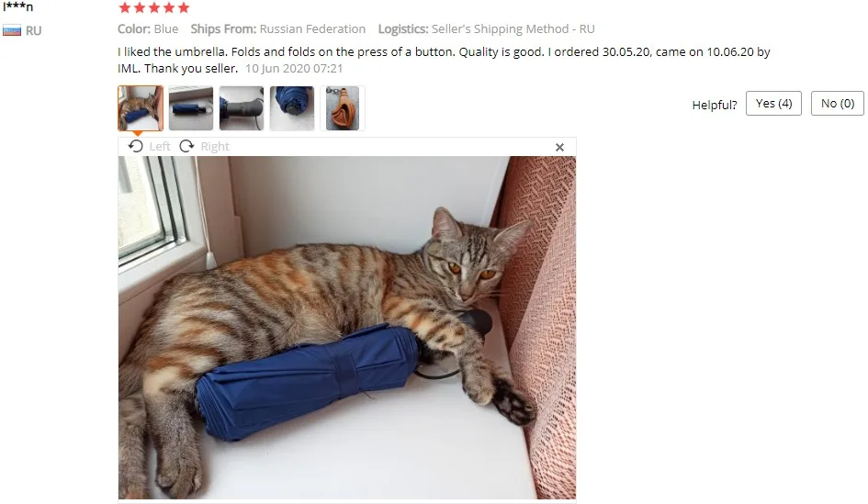The width and height of the screenshot is (868, 504).
Task: Click the rotate Left arrow icon
Action: pyautogui.click(x=136, y=146)
